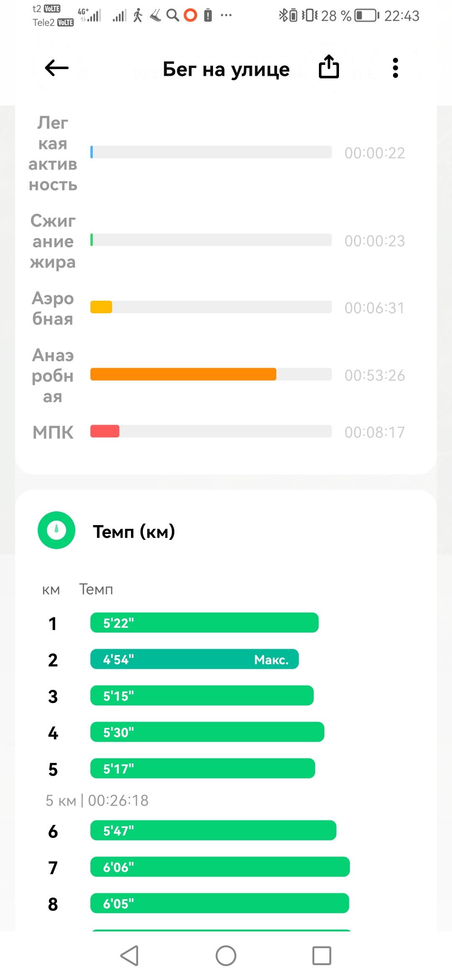
Task: Tap the 5 км | 00:26:18 split marker
Action: tap(97, 800)
